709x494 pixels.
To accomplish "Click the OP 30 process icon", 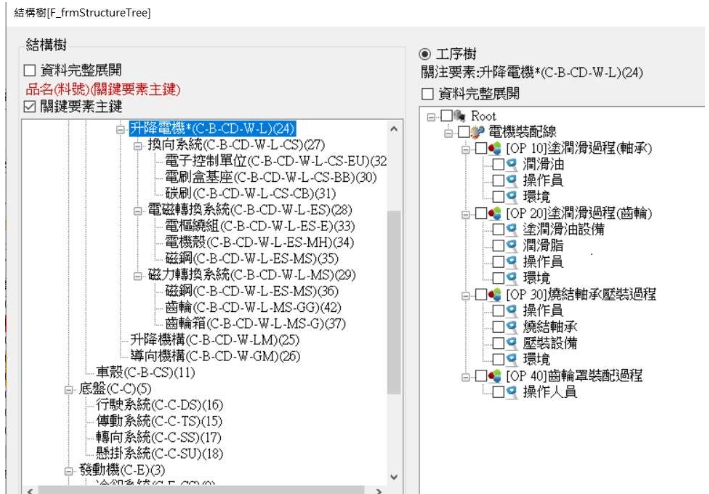I will point(495,295).
